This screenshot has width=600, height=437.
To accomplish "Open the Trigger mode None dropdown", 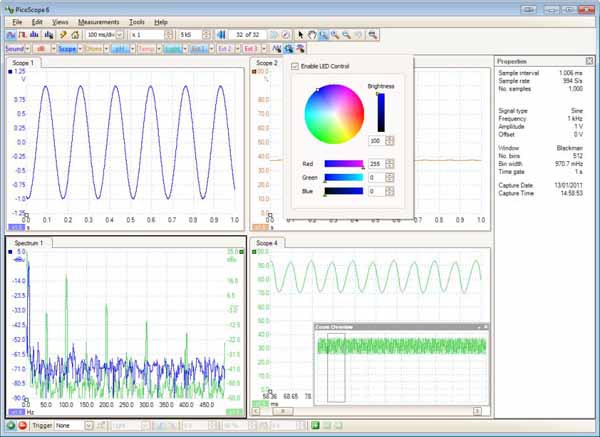I will pyautogui.click(x=89, y=426).
